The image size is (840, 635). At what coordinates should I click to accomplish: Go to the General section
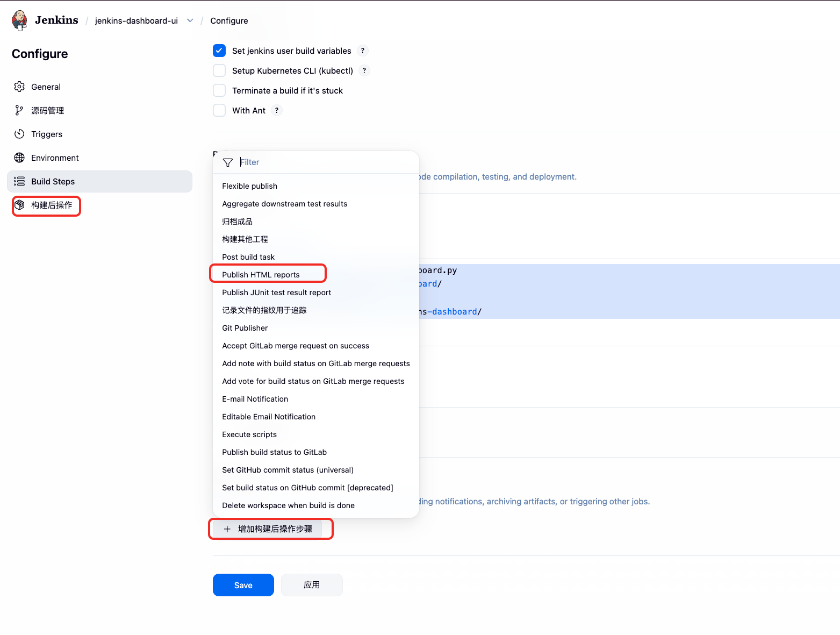click(x=100, y=87)
